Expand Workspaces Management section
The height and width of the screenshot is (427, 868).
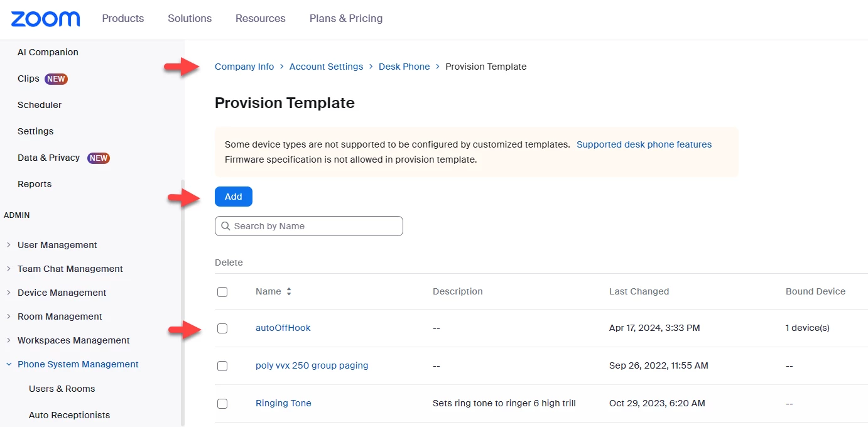click(9, 340)
